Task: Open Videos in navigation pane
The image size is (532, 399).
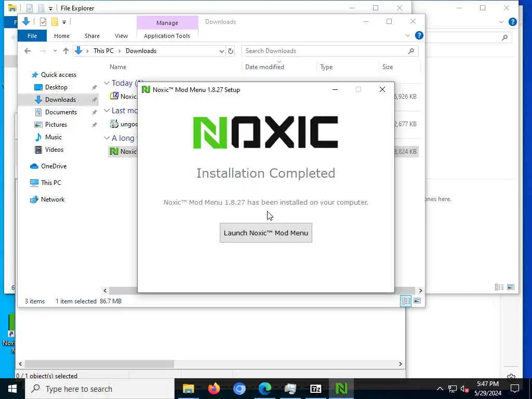Action: [x=54, y=150]
